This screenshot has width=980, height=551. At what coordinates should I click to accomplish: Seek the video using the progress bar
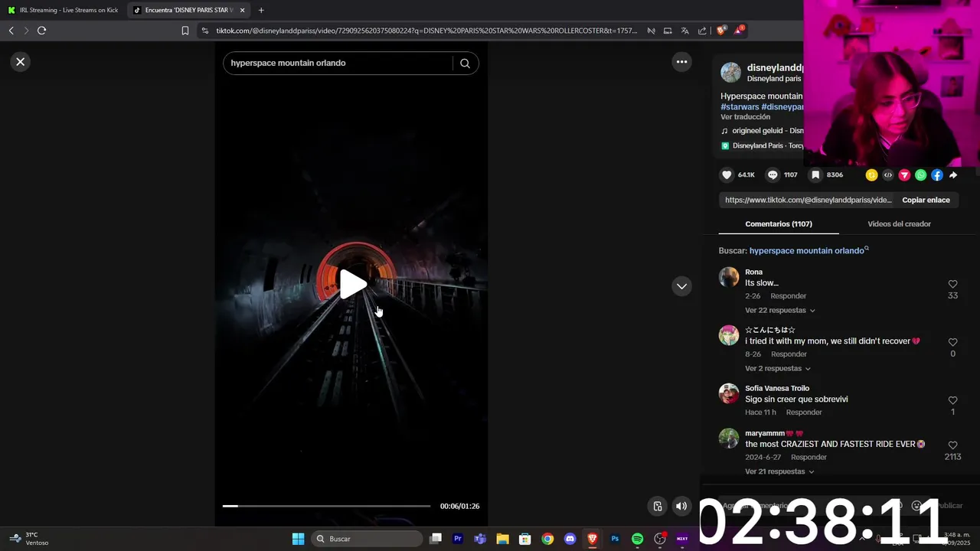click(x=326, y=506)
